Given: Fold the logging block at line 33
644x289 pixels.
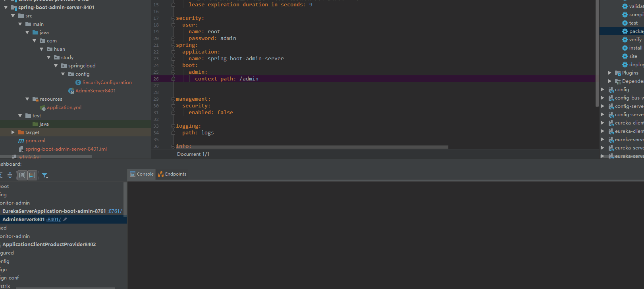Looking at the screenshot, I should 173,126.
